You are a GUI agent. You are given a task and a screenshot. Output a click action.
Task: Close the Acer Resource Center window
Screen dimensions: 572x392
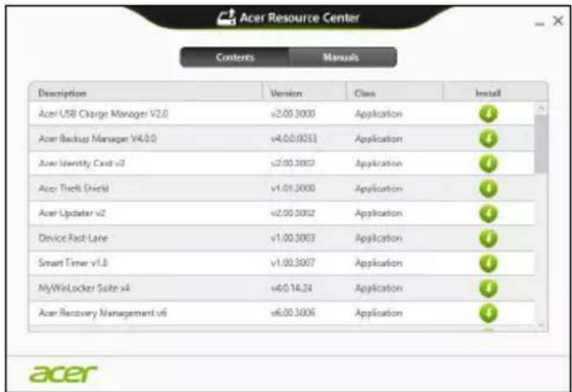coord(557,21)
